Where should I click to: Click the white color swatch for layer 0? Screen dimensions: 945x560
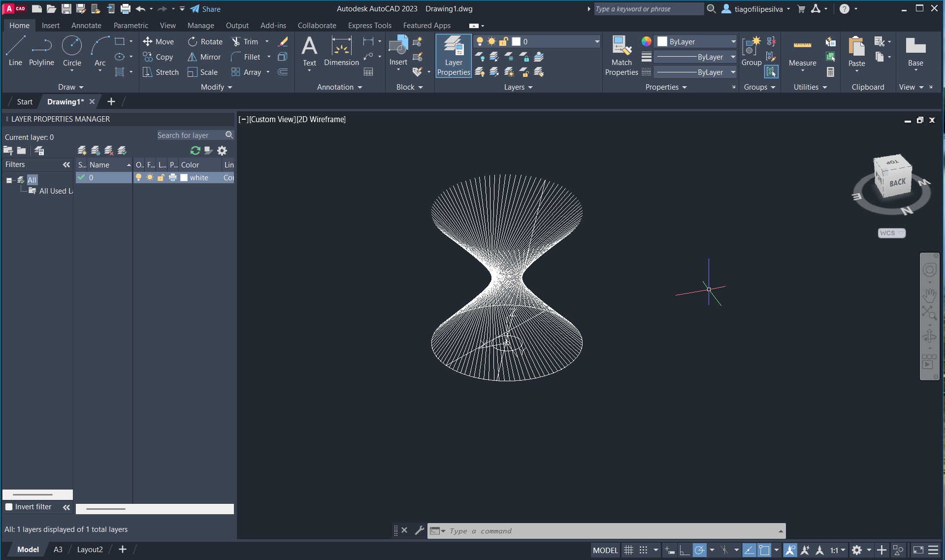click(x=184, y=178)
